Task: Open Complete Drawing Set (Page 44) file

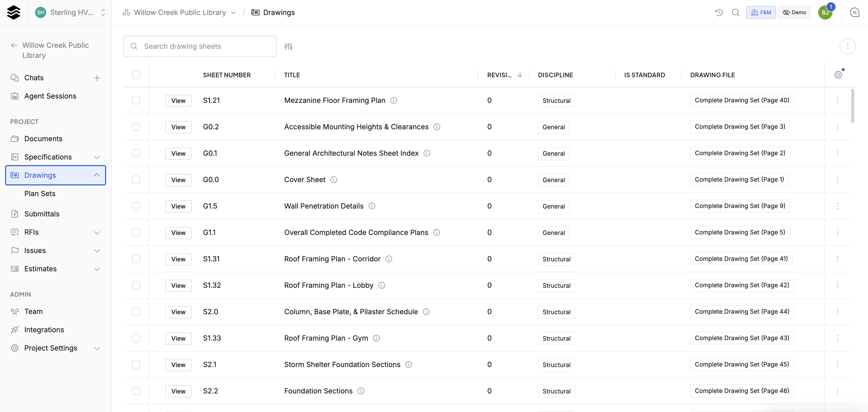Action: tap(742, 311)
